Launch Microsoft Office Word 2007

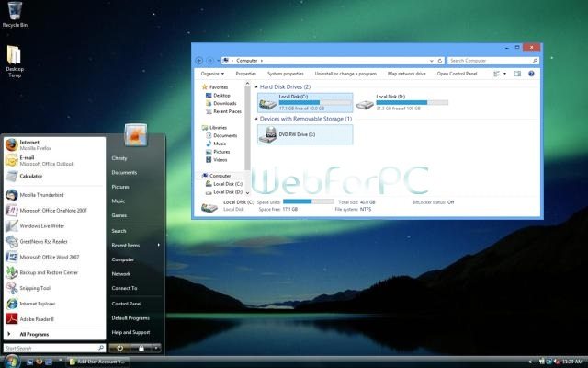54,257
